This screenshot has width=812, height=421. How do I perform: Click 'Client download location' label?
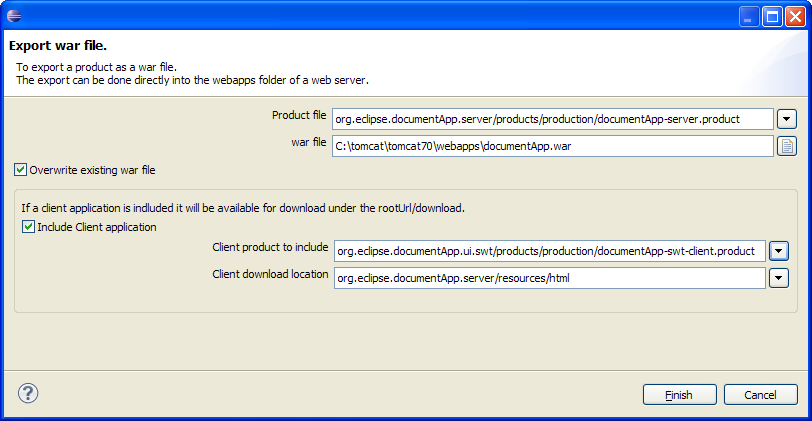[270, 274]
